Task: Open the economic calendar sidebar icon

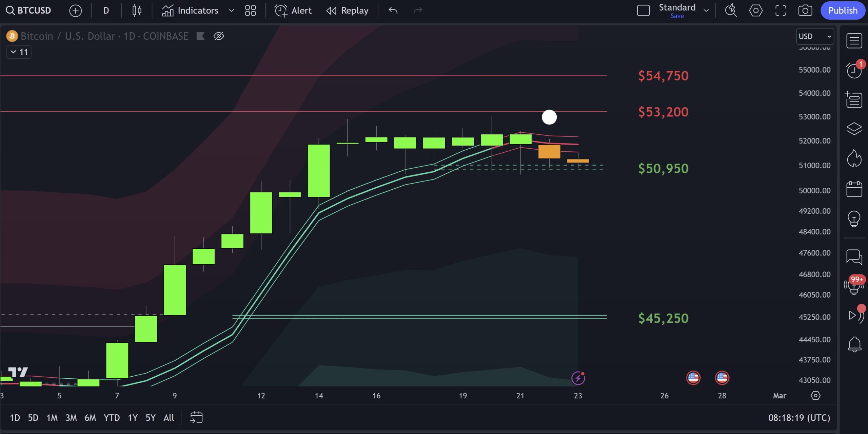Action: click(854, 189)
